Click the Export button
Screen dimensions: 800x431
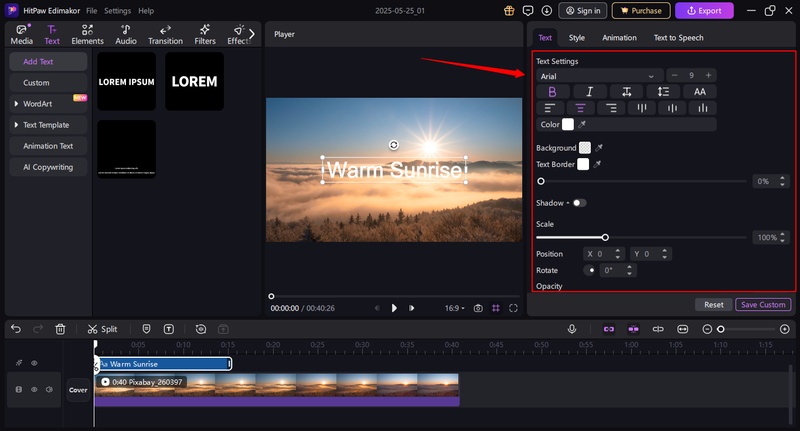[x=704, y=11]
